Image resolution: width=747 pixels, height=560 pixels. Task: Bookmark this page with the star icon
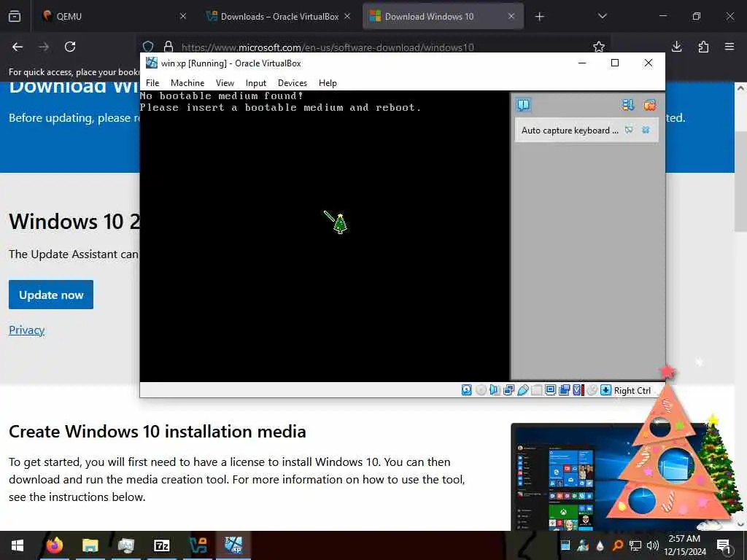[x=599, y=47]
